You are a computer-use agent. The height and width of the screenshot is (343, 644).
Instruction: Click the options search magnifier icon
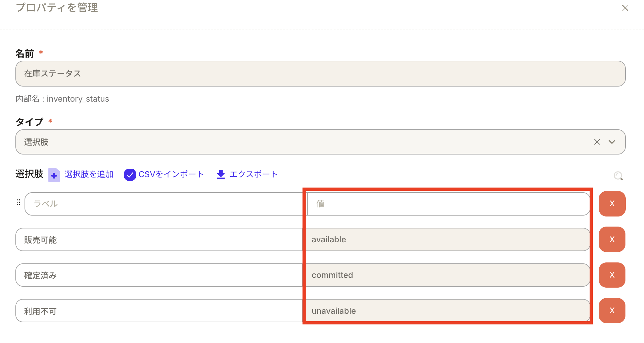(618, 176)
